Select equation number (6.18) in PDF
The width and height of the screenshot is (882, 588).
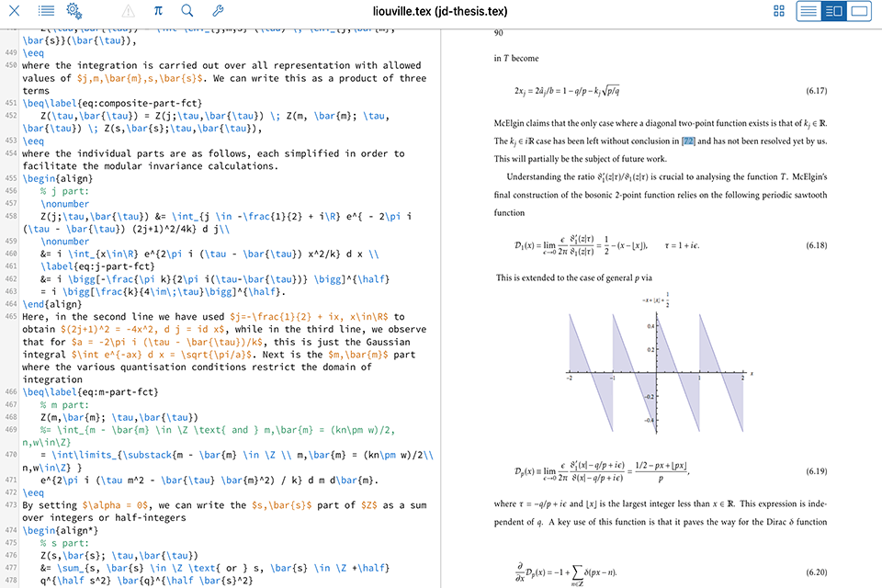coord(816,245)
